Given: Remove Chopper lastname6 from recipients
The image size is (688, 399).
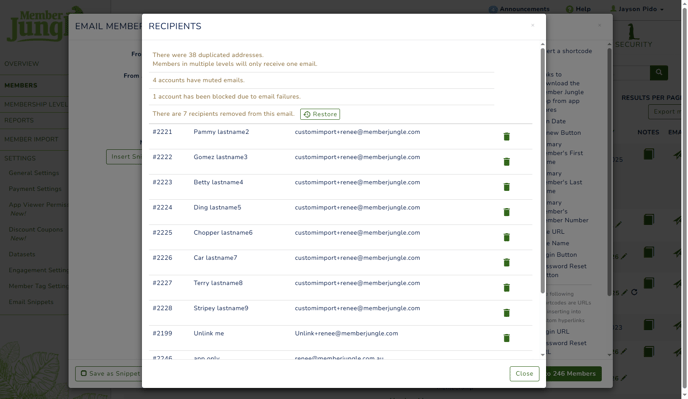Looking at the screenshot, I should 506,237.
